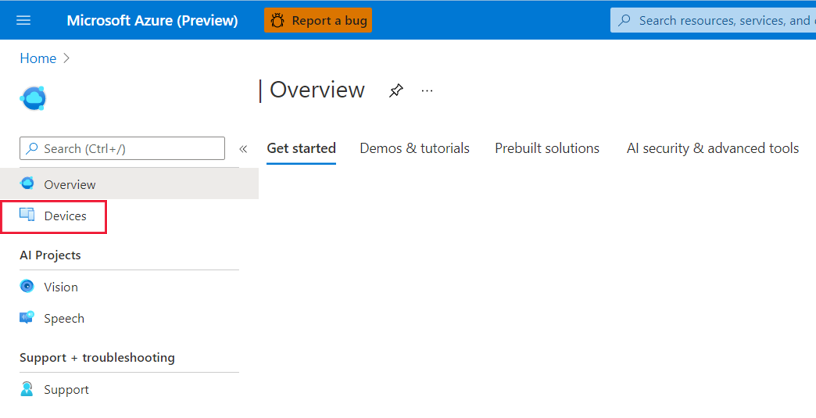Screen dimensions: 816x418
Task: Switch to the Get started tab
Action: [x=301, y=148]
